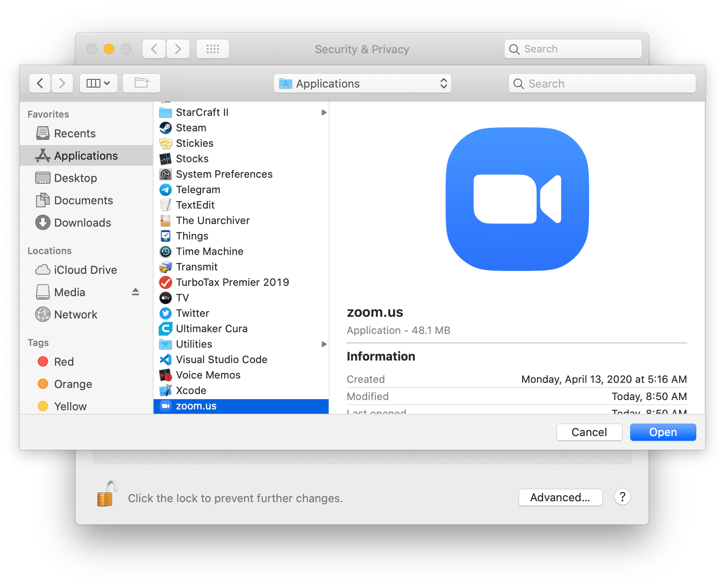The image size is (725, 588).
Task: Select the System Preferences icon
Action: point(166,174)
